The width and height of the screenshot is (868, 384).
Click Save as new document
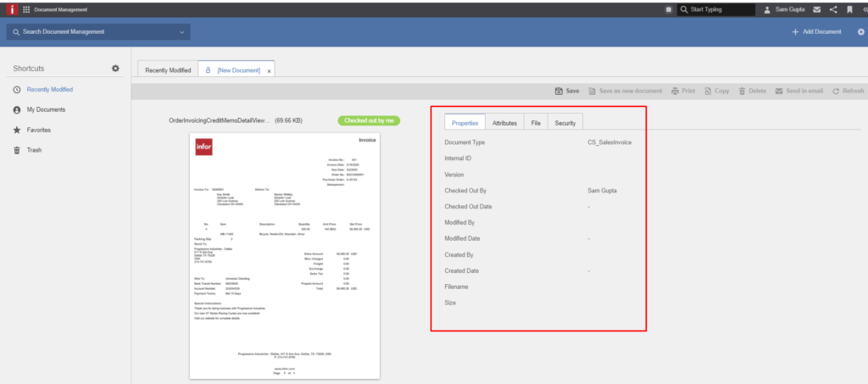pyautogui.click(x=625, y=91)
